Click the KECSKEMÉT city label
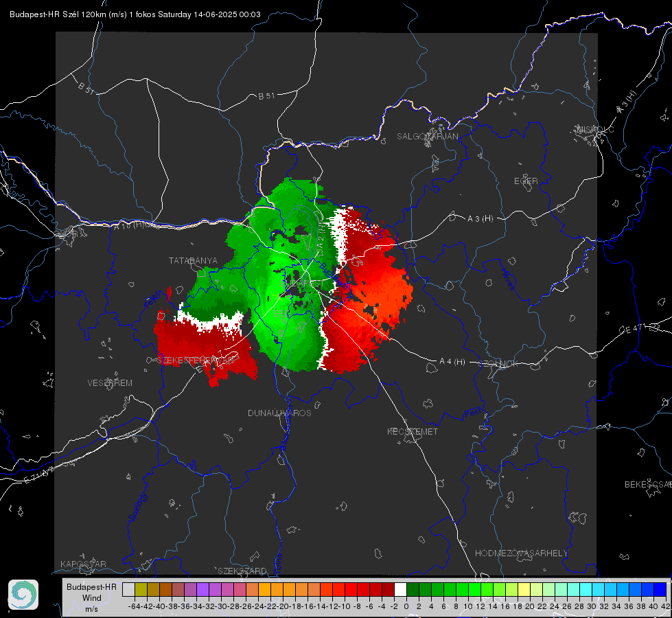Screen dimensions: 672x618 [x=413, y=431]
